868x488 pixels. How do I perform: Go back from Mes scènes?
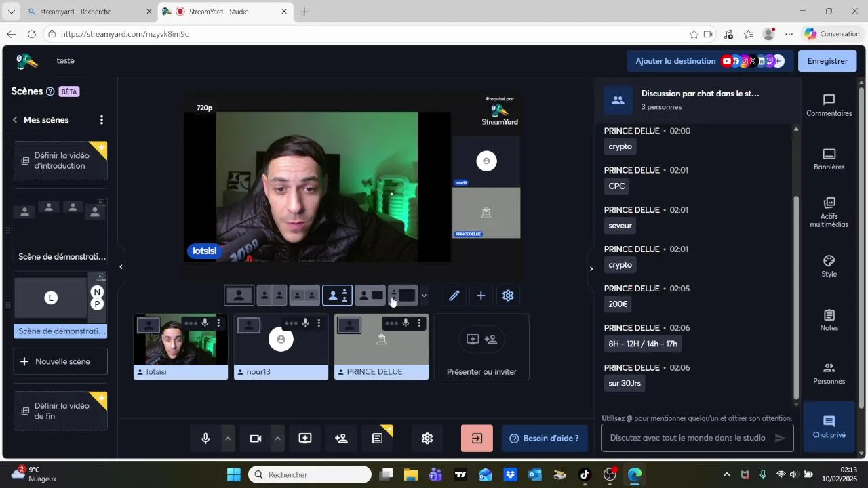15,120
